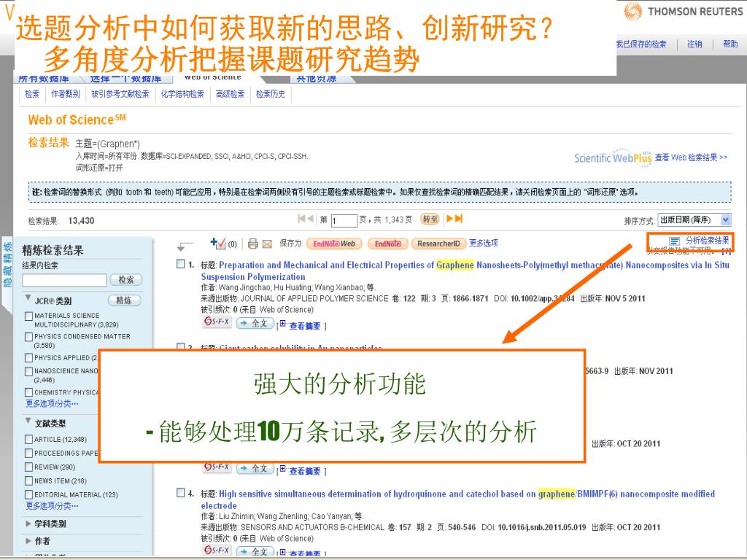Click the select-all arrow icon above results
Screen dimensions: 747x560
184,246
